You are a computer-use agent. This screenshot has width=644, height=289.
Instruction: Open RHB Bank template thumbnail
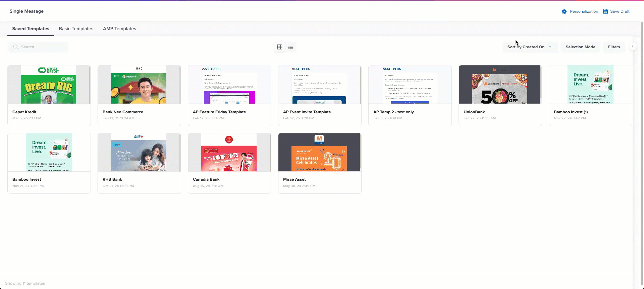tap(139, 152)
